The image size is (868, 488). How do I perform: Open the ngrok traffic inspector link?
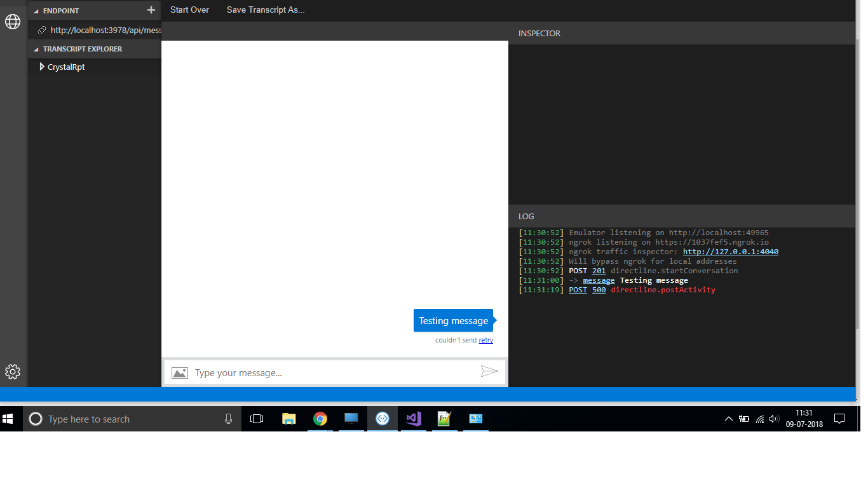(x=729, y=251)
